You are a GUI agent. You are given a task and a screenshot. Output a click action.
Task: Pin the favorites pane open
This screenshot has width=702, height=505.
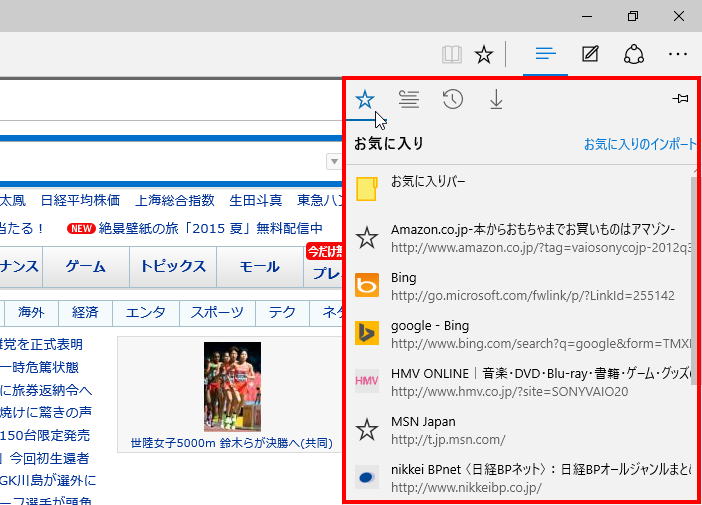[680, 98]
